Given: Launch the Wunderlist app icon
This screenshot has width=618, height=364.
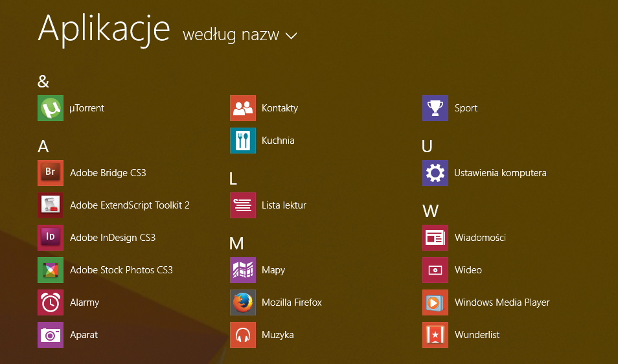Looking at the screenshot, I should (x=435, y=335).
